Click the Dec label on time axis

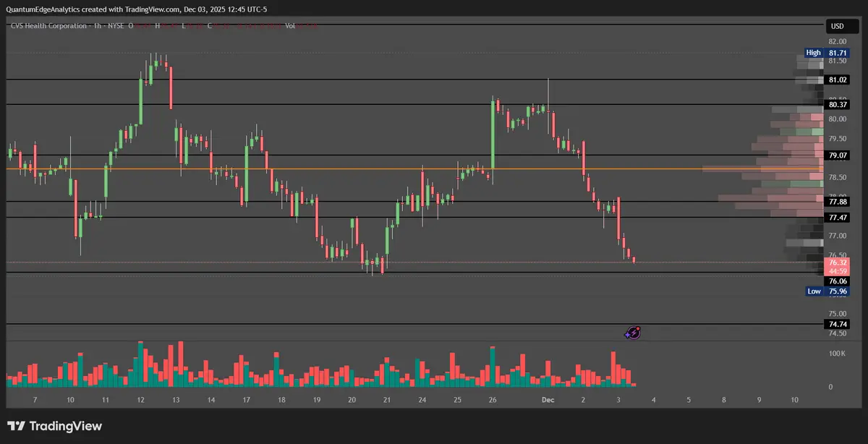point(548,399)
